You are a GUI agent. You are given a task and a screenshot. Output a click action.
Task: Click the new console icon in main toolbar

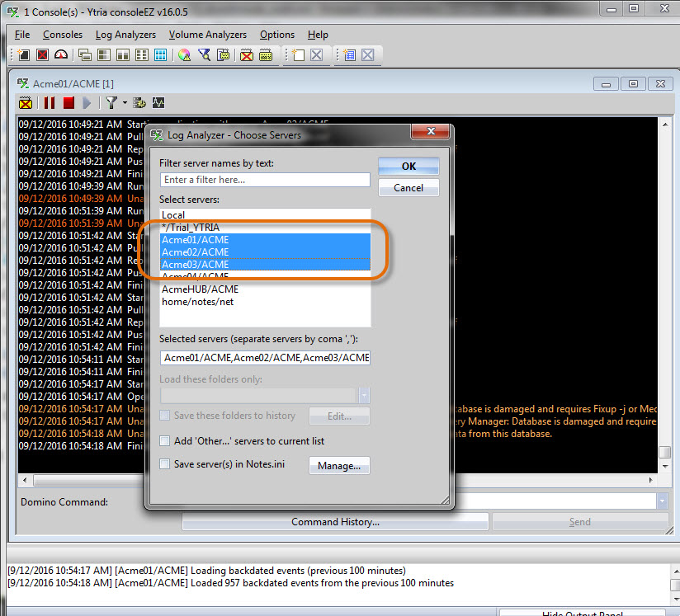(24, 55)
